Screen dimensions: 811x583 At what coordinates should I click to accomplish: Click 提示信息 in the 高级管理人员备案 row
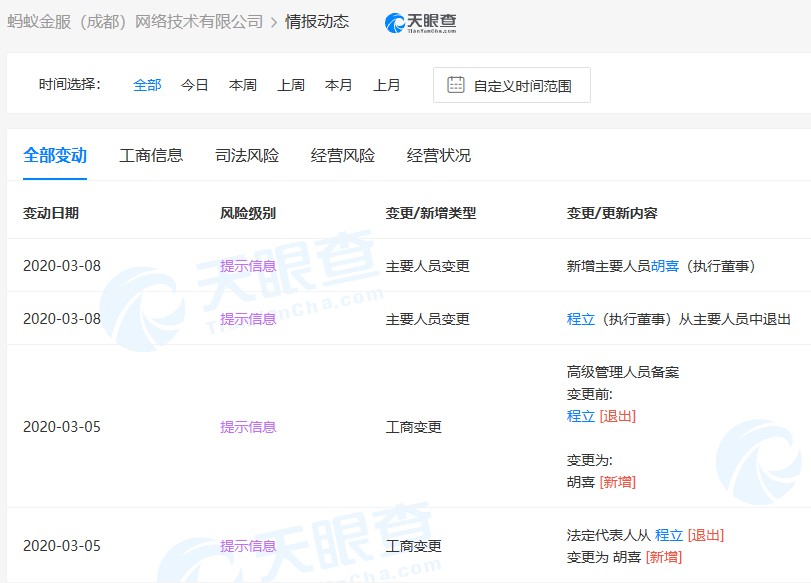[248, 427]
